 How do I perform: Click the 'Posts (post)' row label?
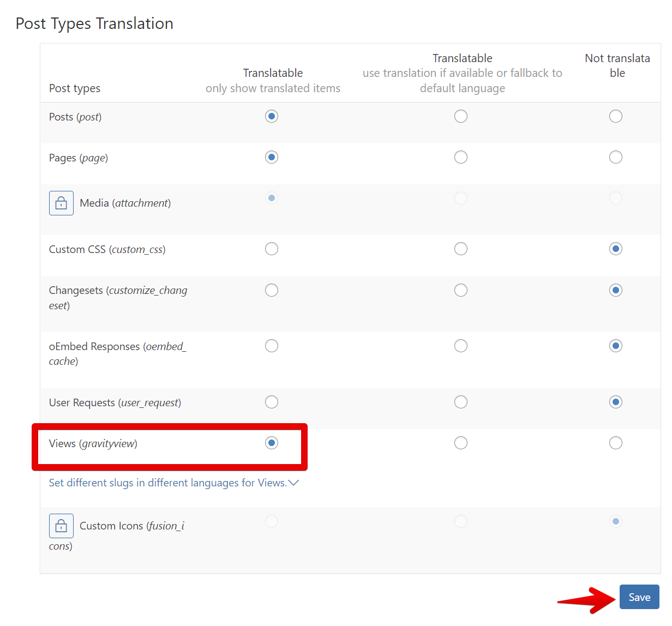point(75,117)
